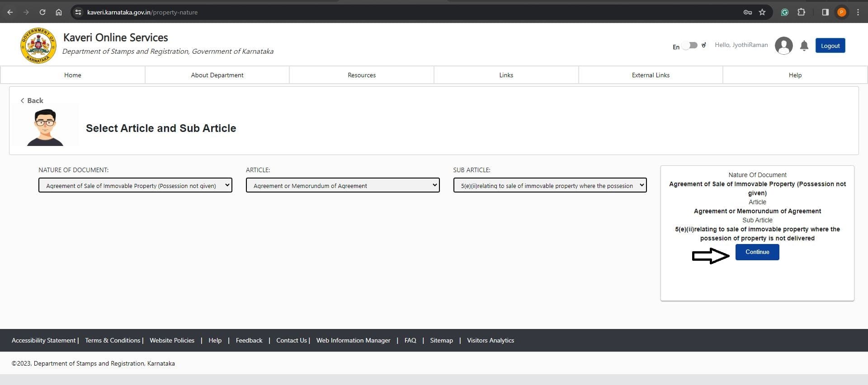Open the Article dropdown list

(342, 185)
